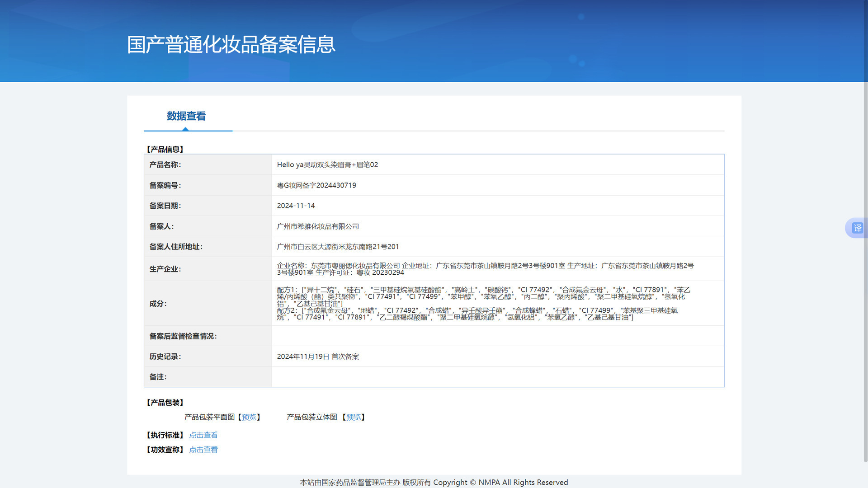Viewport: 868px width, 488px height.
Task: Click the 历史记录 entry 2024年11月19日 首次备案
Action: coord(318,357)
